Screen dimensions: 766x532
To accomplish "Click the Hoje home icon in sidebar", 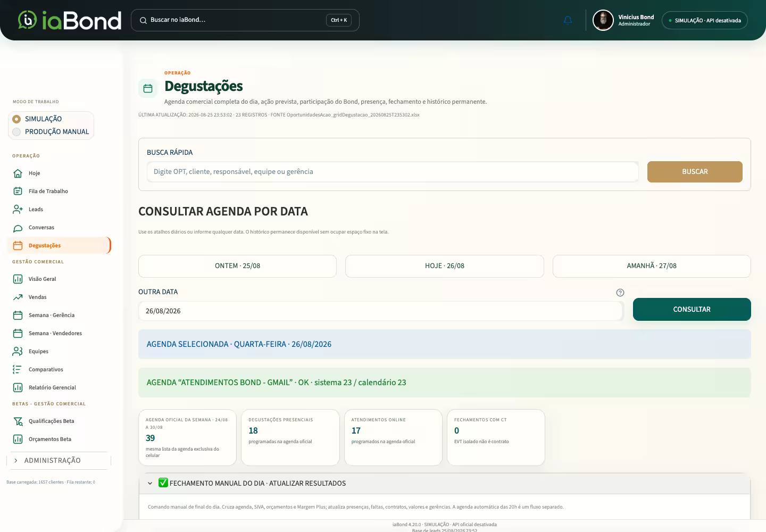I will click(18, 173).
